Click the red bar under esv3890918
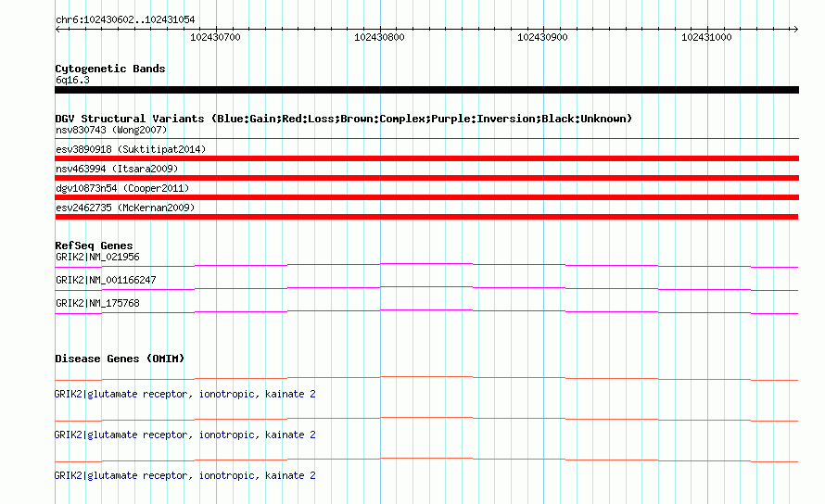This screenshot has width=825, height=504. coord(426,158)
